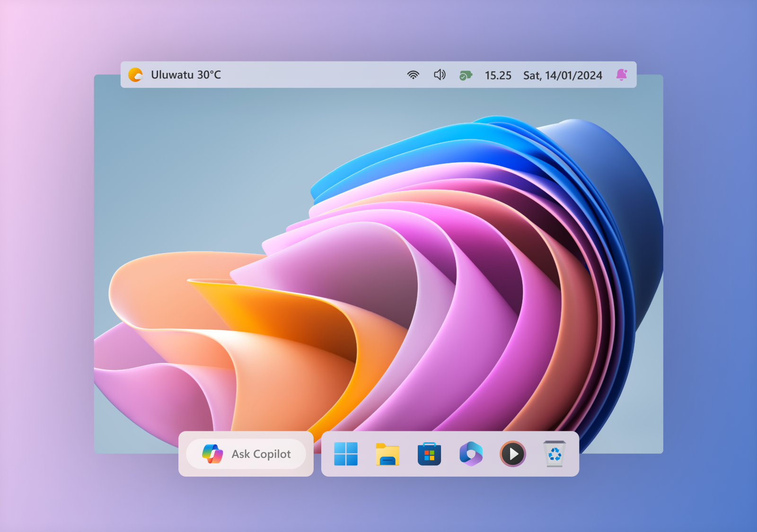
Task: Open File Explorer from the taskbar
Action: (x=387, y=454)
